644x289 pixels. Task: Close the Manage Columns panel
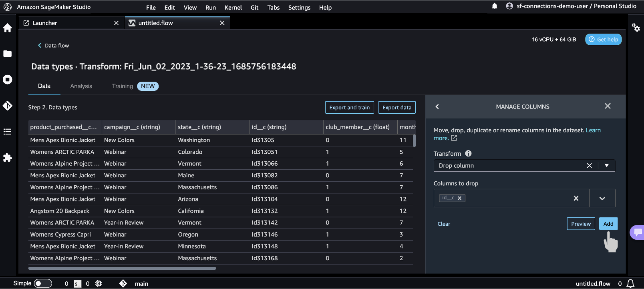[x=608, y=106]
